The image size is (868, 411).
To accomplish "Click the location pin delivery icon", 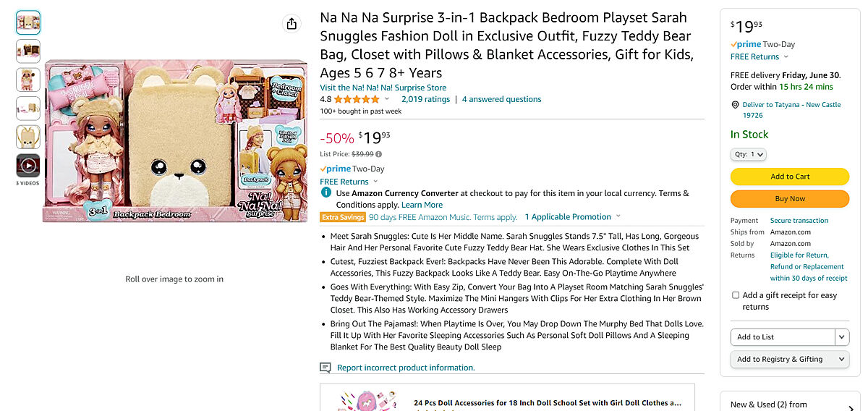I will (736, 105).
